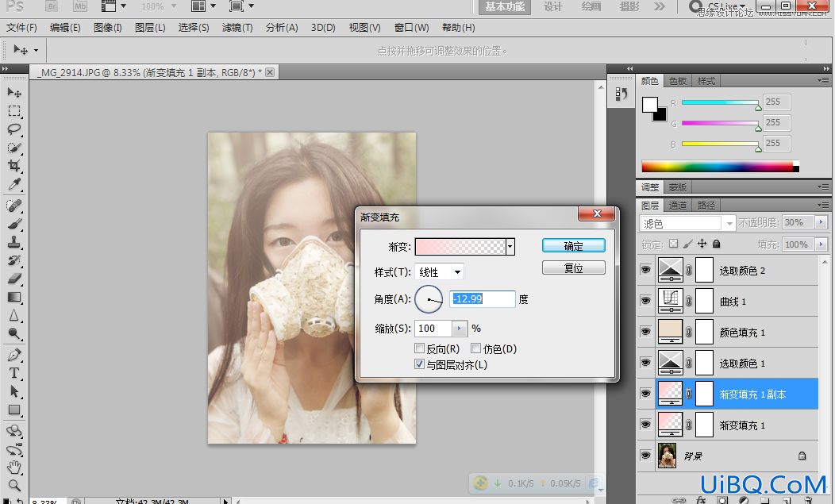Select the Brush tool
Viewport: 835px width, 504px height.
14,224
